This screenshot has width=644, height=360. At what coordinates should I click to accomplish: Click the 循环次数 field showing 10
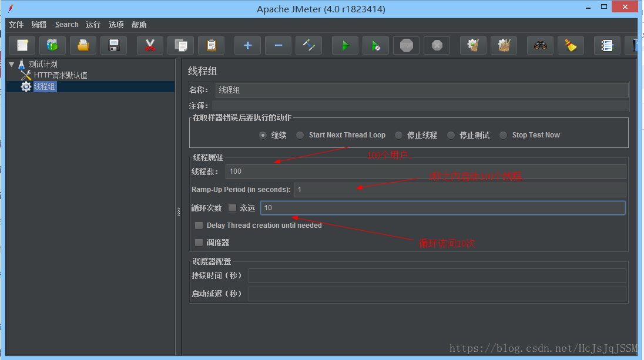(x=443, y=208)
